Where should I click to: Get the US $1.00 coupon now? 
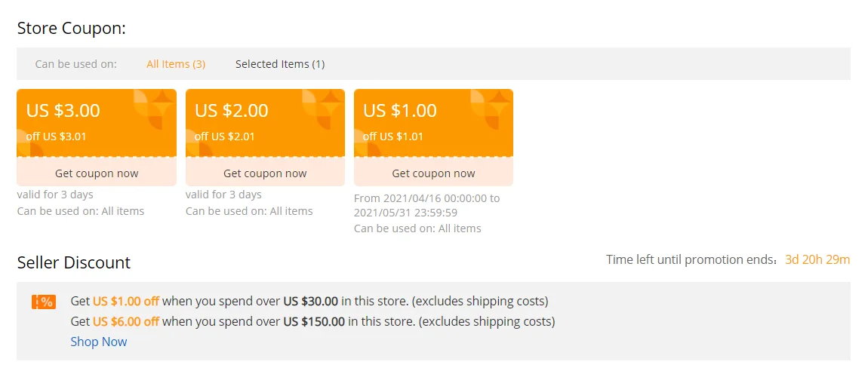433,173
